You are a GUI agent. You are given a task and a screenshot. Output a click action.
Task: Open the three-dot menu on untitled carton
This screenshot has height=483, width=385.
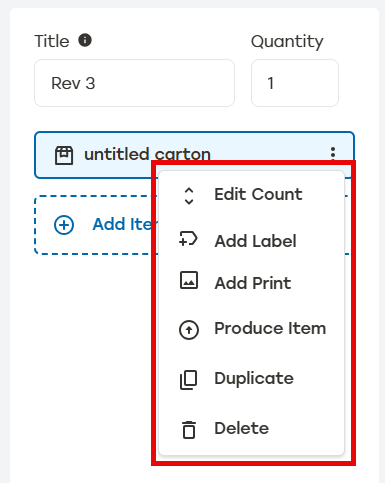point(333,154)
